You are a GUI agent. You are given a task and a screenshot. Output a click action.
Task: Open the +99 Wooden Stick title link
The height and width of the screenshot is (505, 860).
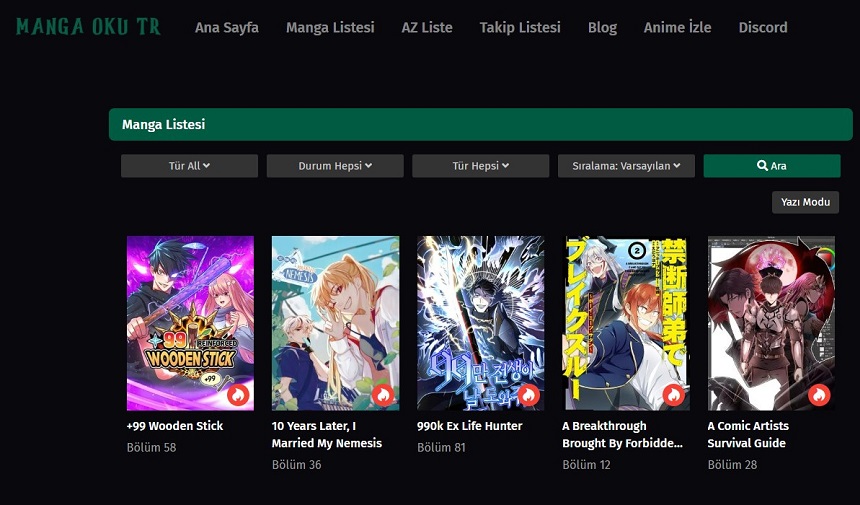click(x=175, y=426)
